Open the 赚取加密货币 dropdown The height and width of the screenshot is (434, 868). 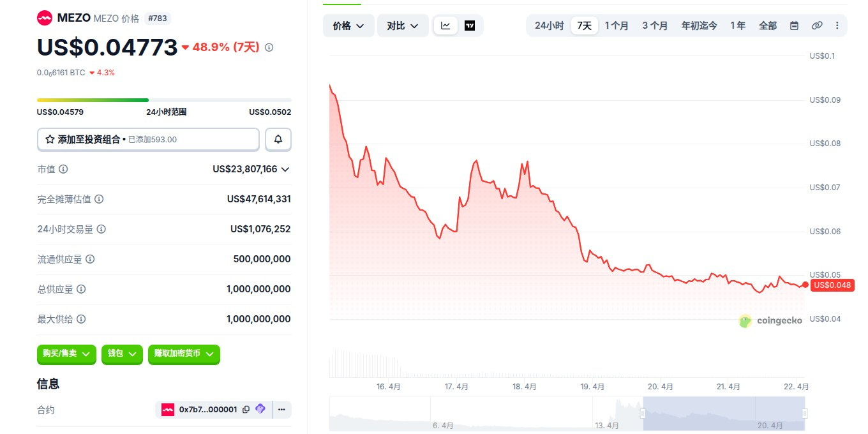pyautogui.click(x=184, y=354)
